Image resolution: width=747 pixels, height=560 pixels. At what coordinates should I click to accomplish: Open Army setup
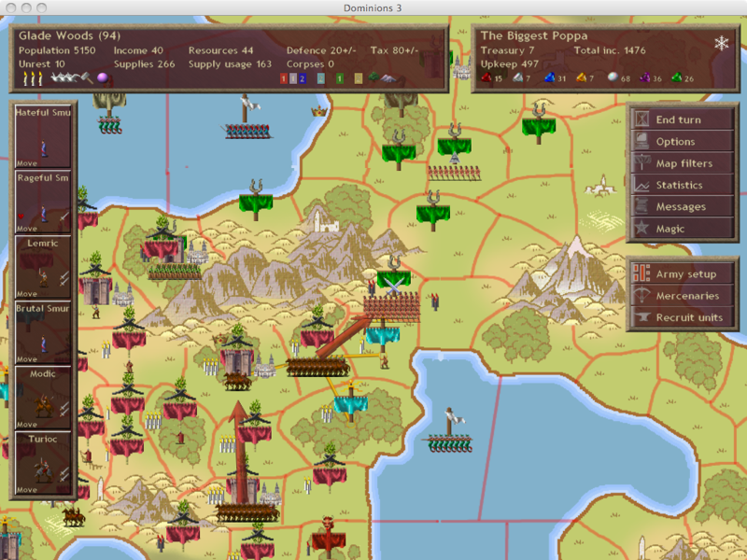coord(683,273)
